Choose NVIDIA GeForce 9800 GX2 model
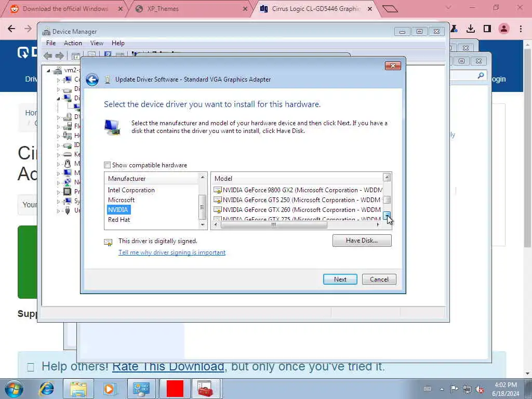The height and width of the screenshot is (399, 532). [x=298, y=190]
